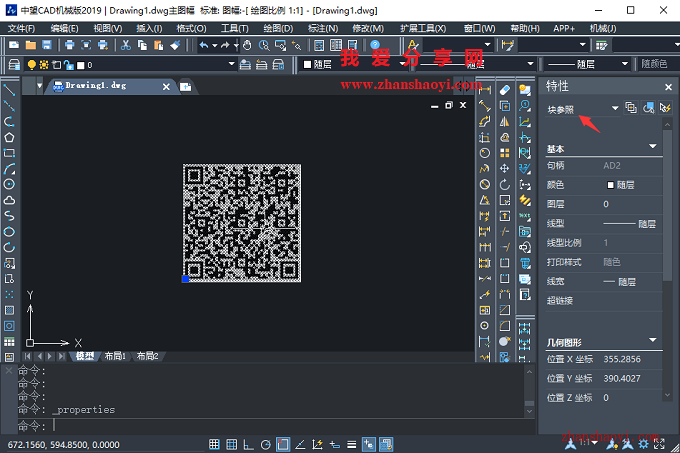Click the Linear Dimension tool icon

pos(484,90)
